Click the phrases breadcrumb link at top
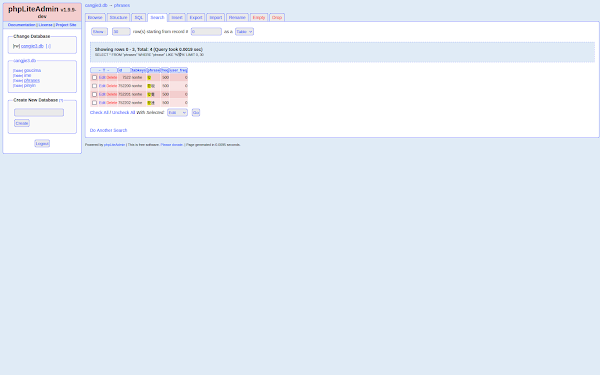The image size is (600, 375). [x=122, y=5]
